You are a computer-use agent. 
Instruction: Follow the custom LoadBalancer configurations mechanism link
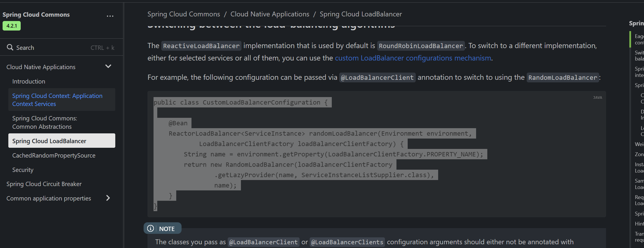point(413,58)
